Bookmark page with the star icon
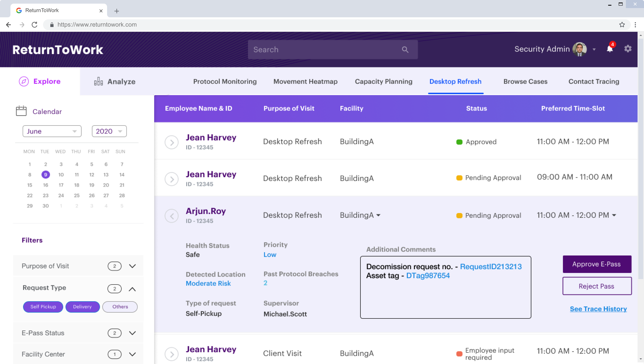 tap(622, 25)
